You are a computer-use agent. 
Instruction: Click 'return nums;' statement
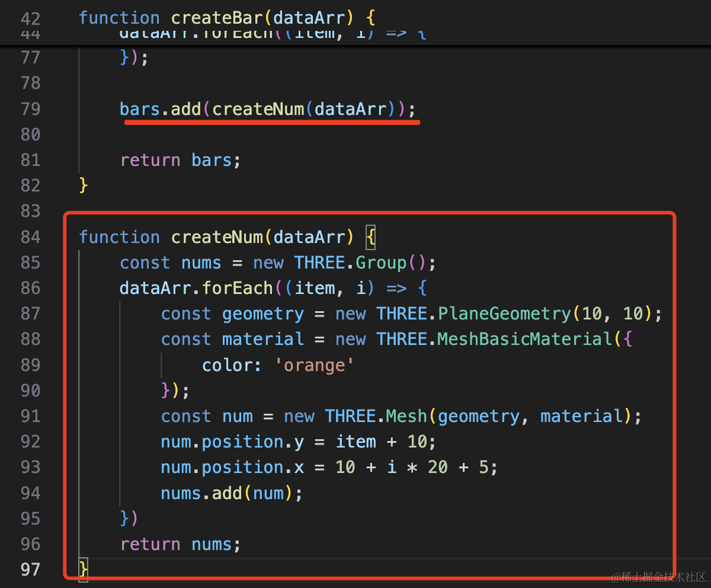pos(181,544)
